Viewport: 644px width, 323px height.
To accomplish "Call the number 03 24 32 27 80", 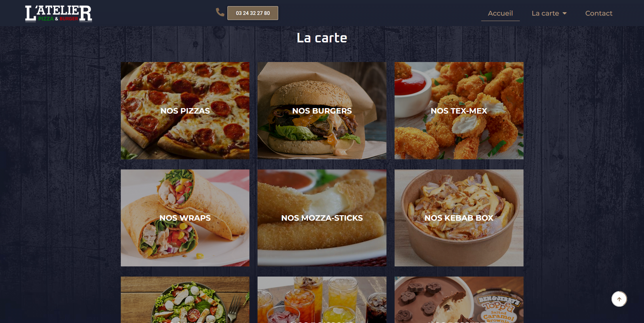I will tap(253, 13).
